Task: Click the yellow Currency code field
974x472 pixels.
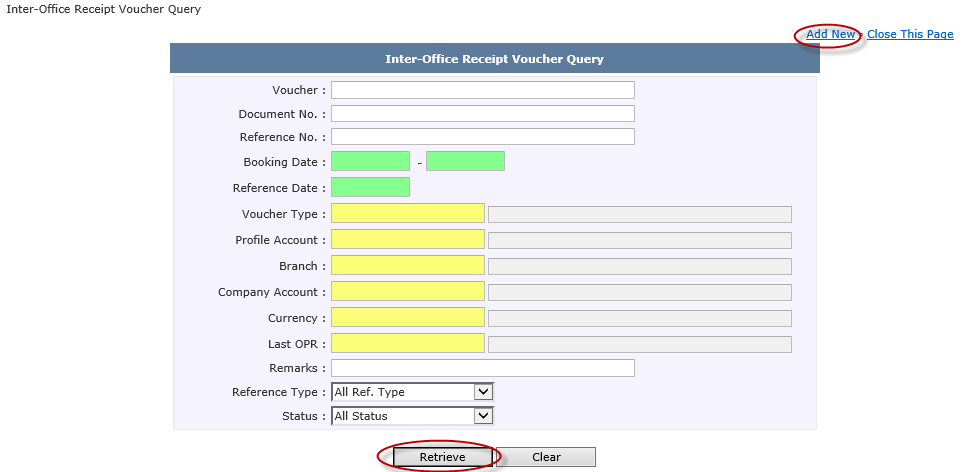Action: pos(407,318)
